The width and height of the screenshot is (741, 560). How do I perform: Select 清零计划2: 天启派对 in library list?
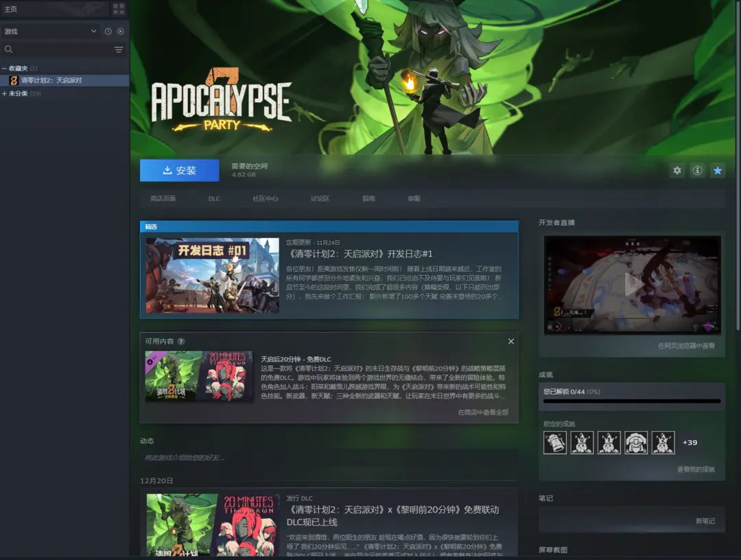tap(64, 80)
